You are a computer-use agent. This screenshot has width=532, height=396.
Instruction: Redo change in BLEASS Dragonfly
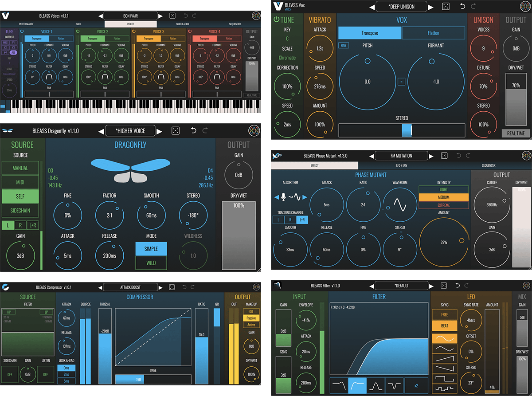pos(205,130)
